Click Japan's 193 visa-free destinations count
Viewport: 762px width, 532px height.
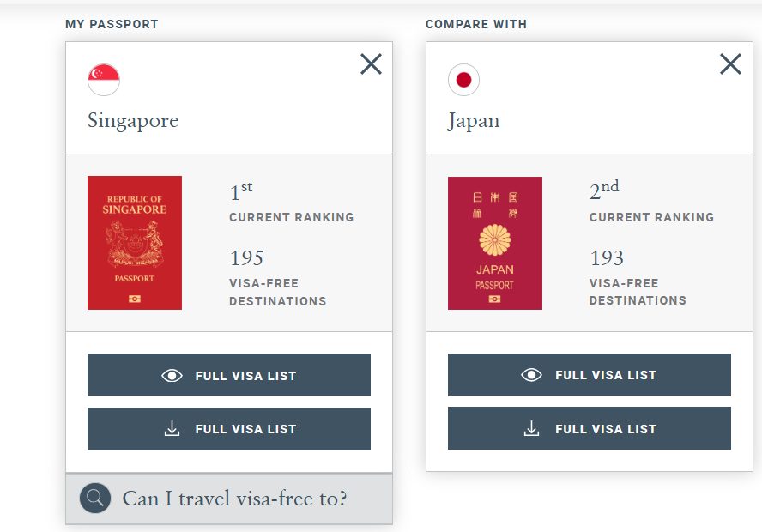click(x=607, y=258)
